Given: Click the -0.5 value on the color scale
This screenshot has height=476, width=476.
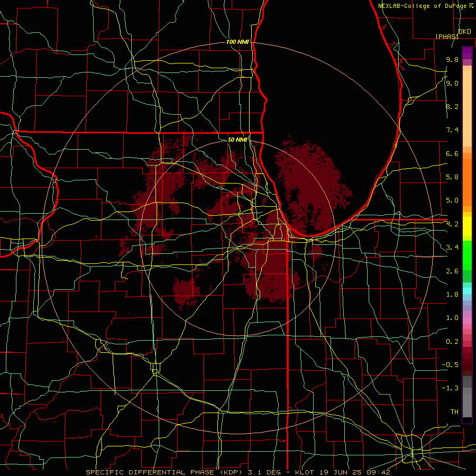Looking at the screenshot, I should tap(450, 365).
